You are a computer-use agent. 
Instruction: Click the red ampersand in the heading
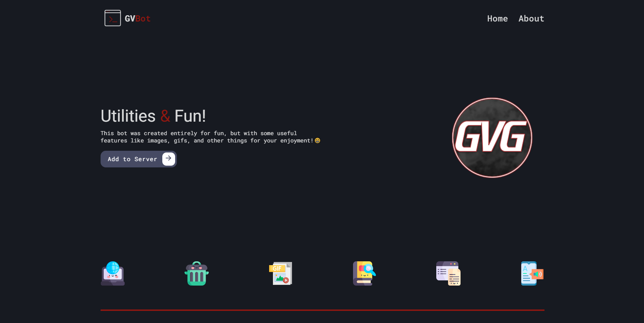click(x=165, y=116)
